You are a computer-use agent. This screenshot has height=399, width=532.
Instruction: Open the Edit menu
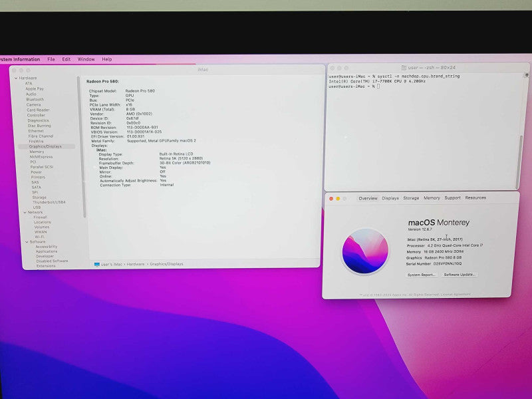[66, 59]
